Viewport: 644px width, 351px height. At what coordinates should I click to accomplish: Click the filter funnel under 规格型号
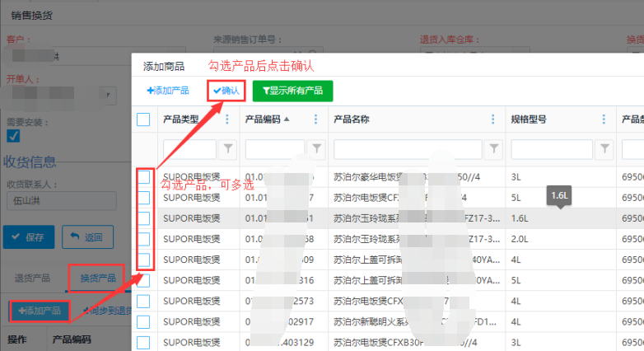coord(605,149)
